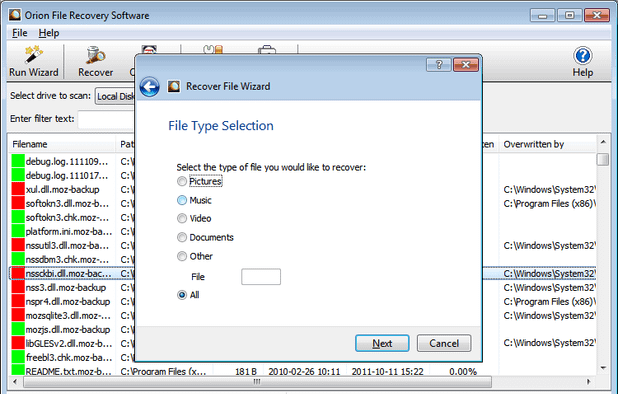The image size is (618, 394).
Task: Click red status square beside nss3.dll.moz-backup
Action: coord(18,288)
